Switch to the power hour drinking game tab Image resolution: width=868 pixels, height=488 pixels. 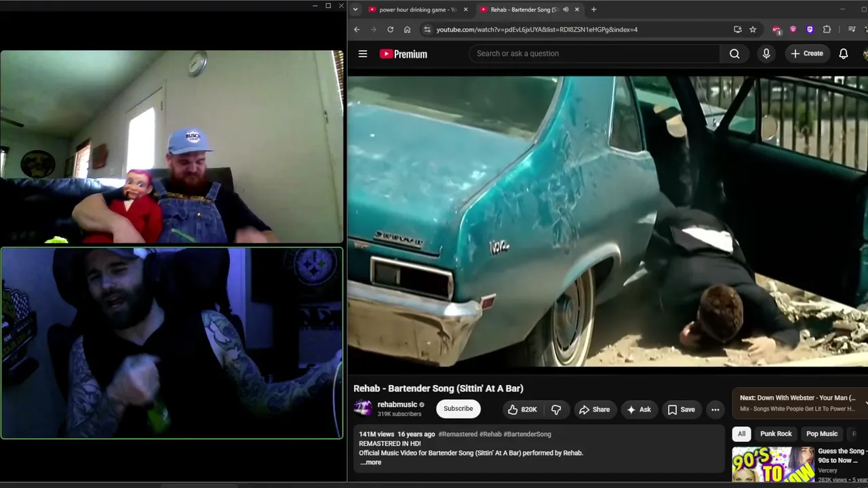pos(418,9)
